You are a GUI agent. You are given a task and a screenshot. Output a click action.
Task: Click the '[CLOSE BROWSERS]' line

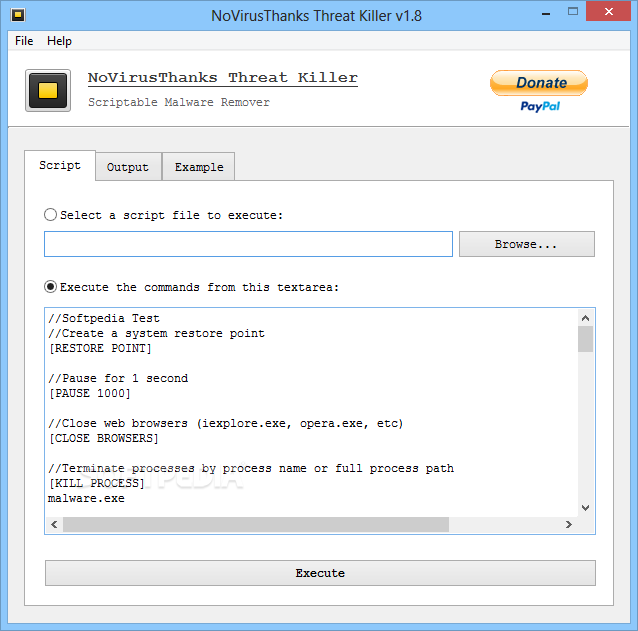coord(104,438)
